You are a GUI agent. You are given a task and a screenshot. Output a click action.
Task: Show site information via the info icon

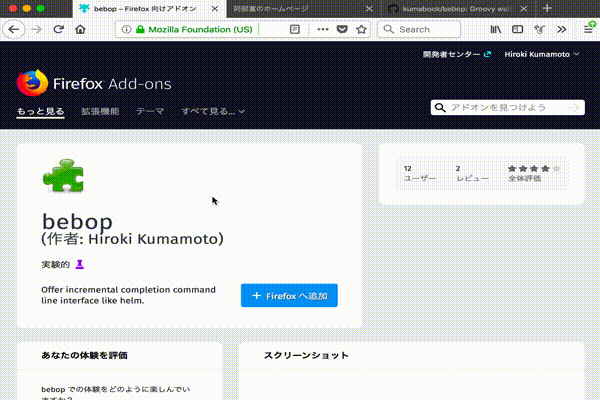pos(126,29)
